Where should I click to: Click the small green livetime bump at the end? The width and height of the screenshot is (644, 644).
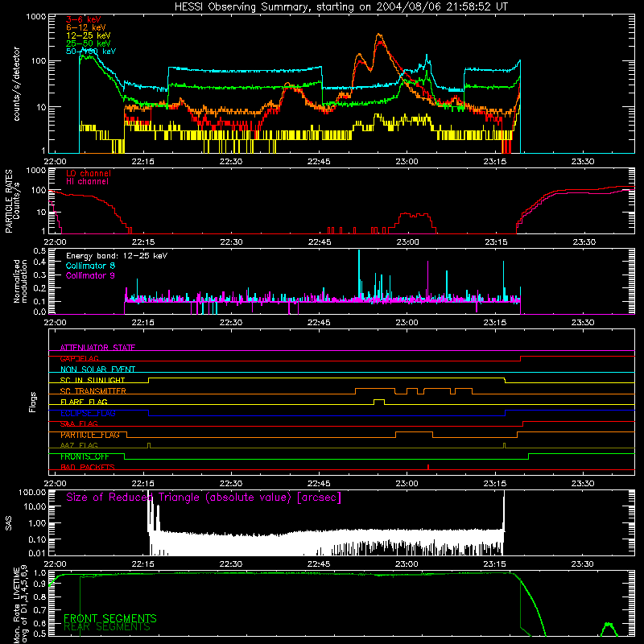609,630
